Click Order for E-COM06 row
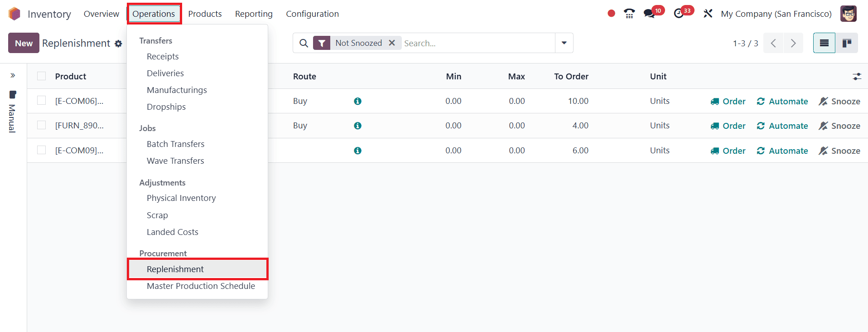 [x=728, y=101]
